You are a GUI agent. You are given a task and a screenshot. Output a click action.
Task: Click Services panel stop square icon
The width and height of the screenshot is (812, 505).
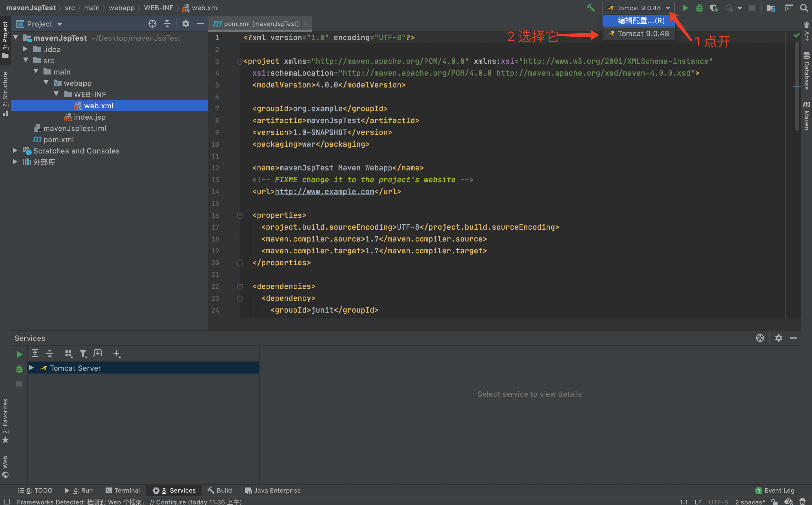(x=19, y=384)
